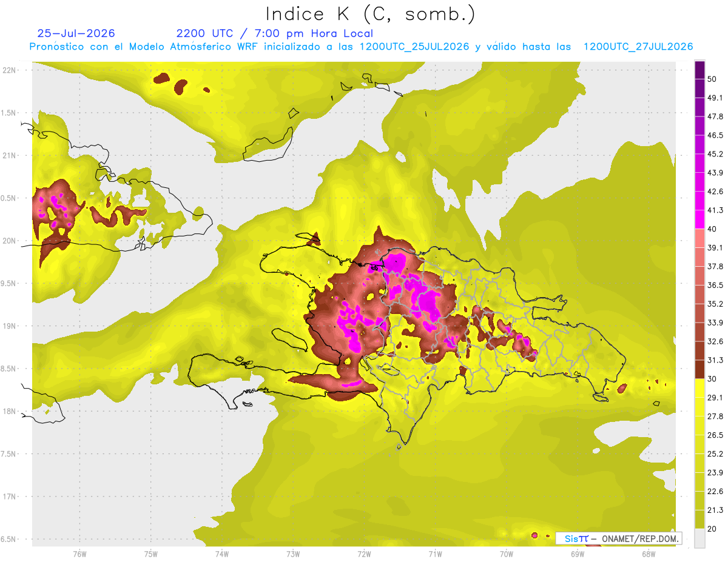Click the colorbar value "40"
The width and height of the screenshot is (728, 562).
coord(712,229)
